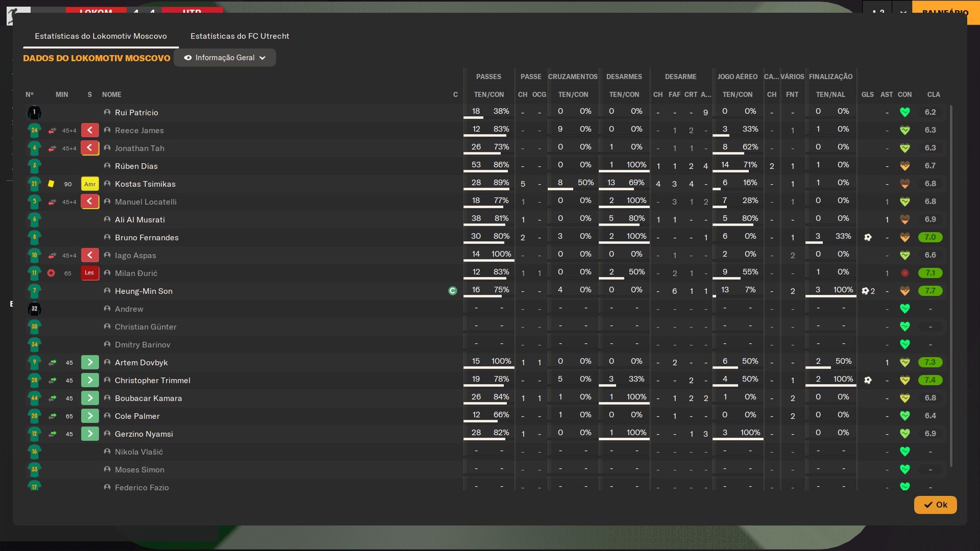
Task: Click Rui Patrício's green condition heart
Action: click(x=905, y=112)
